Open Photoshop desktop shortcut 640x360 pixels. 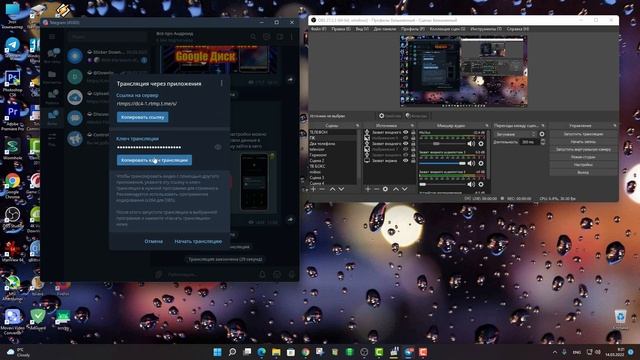coord(13,83)
